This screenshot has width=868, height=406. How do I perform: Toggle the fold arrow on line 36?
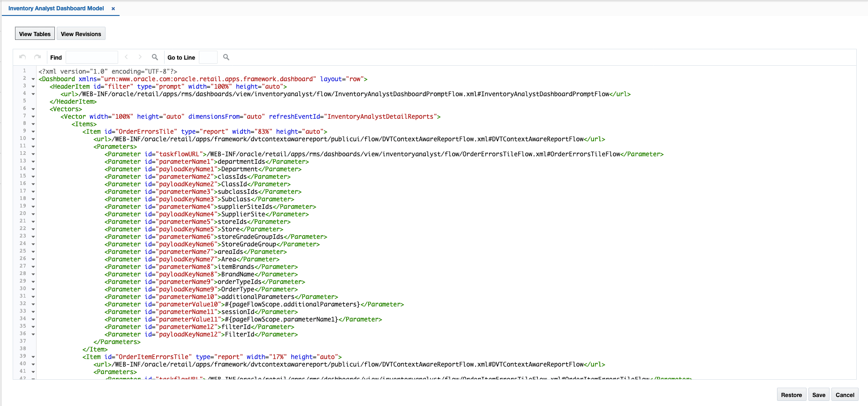pos(33,335)
